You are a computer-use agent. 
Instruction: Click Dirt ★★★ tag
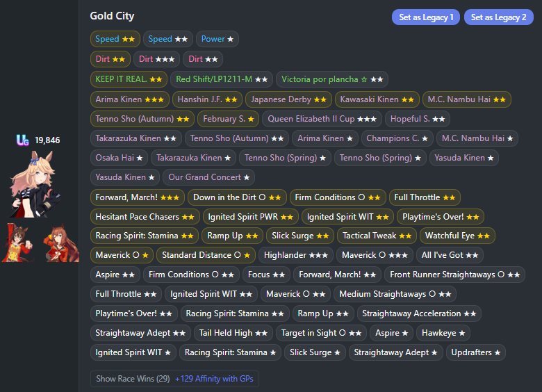[156, 59]
